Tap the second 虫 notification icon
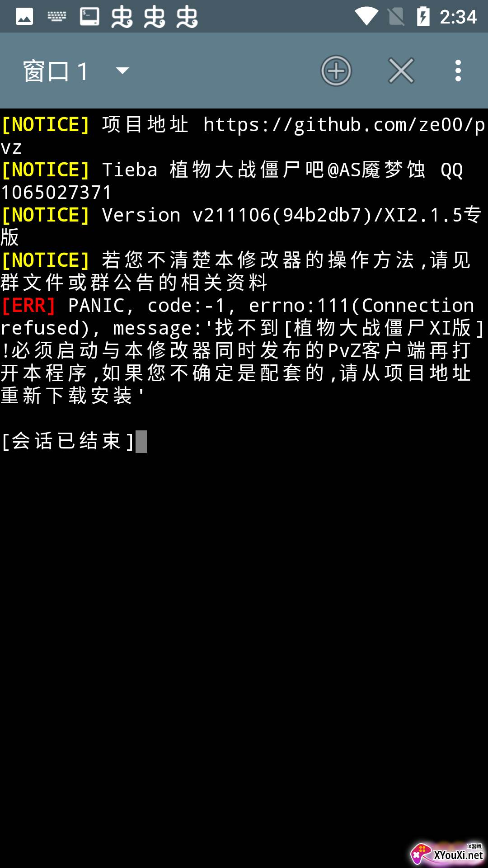 coord(155,17)
